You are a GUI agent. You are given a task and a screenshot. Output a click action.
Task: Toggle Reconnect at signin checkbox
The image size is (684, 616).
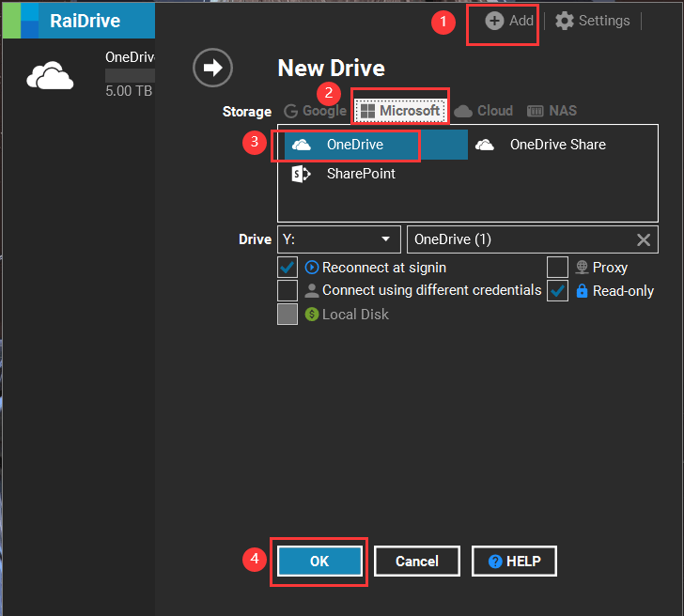[288, 268]
